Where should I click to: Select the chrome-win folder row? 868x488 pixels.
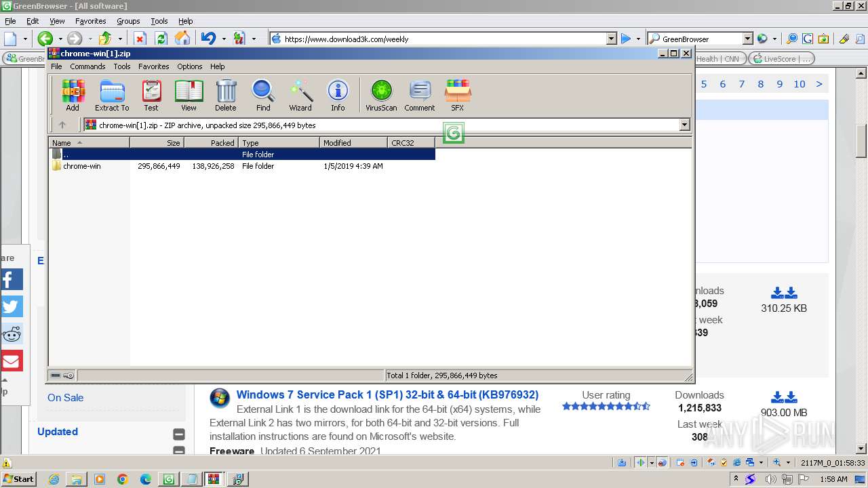point(241,166)
